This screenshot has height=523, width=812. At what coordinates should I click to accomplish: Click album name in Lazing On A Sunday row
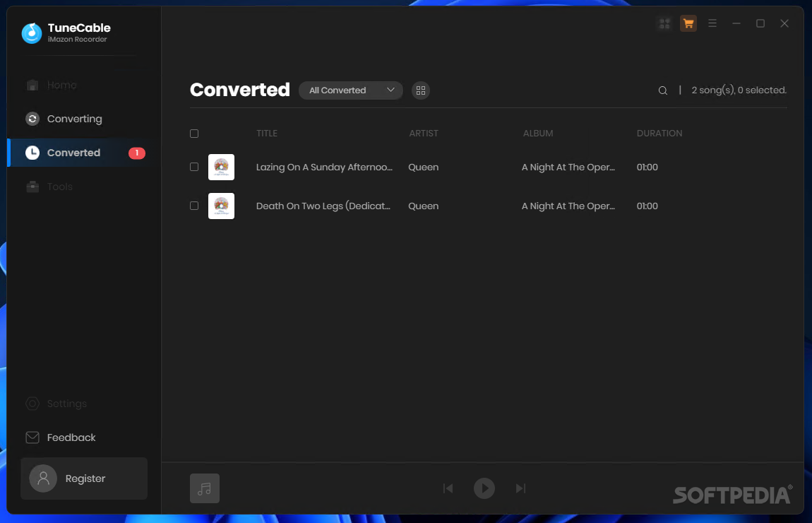point(568,167)
